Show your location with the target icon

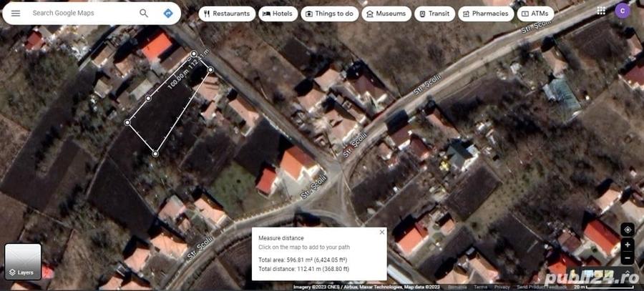click(628, 230)
